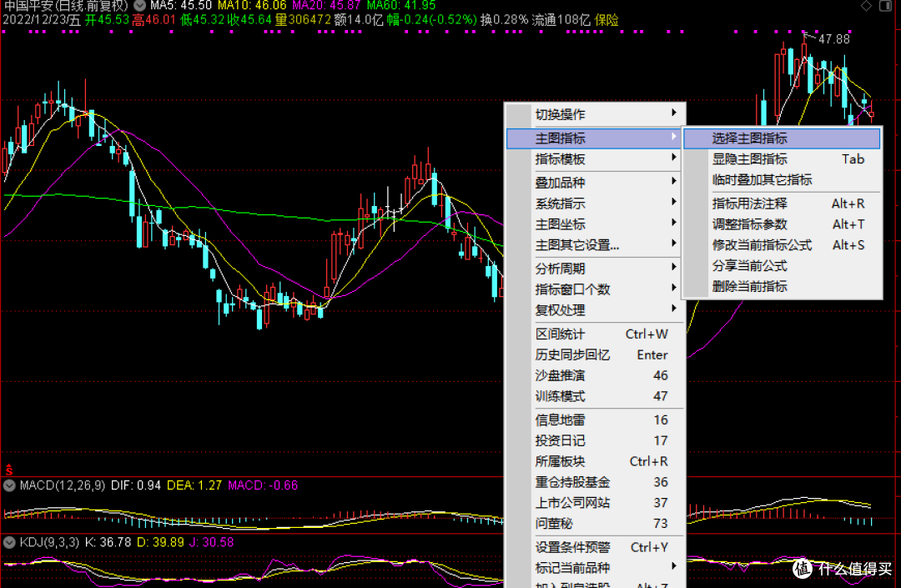The width and height of the screenshot is (901, 588).
Task: Click 显隐主图指标 submenu item
Action: click(x=782, y=159)
